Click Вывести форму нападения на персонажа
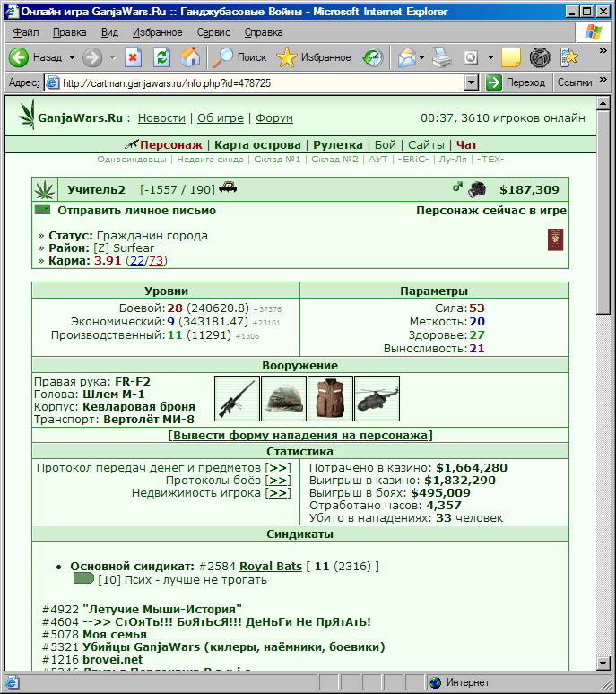This screenshot has height=694, width=616. click(x=300, y=435)
